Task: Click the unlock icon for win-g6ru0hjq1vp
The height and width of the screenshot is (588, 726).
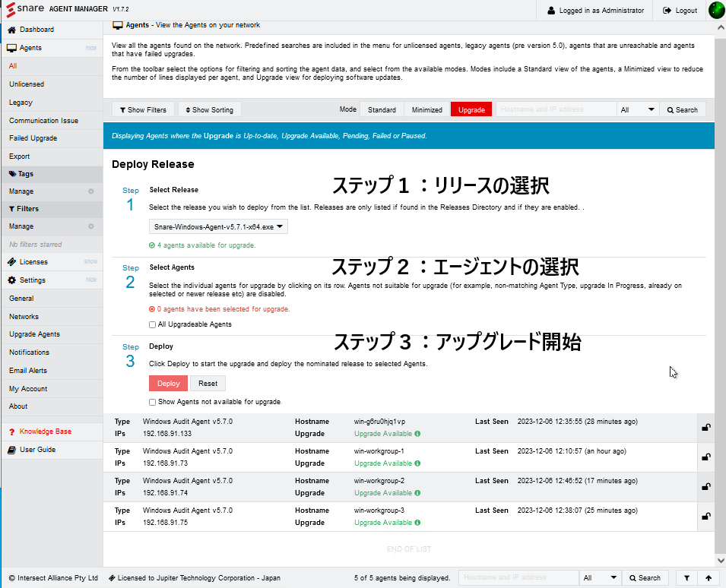Action: 706,428
